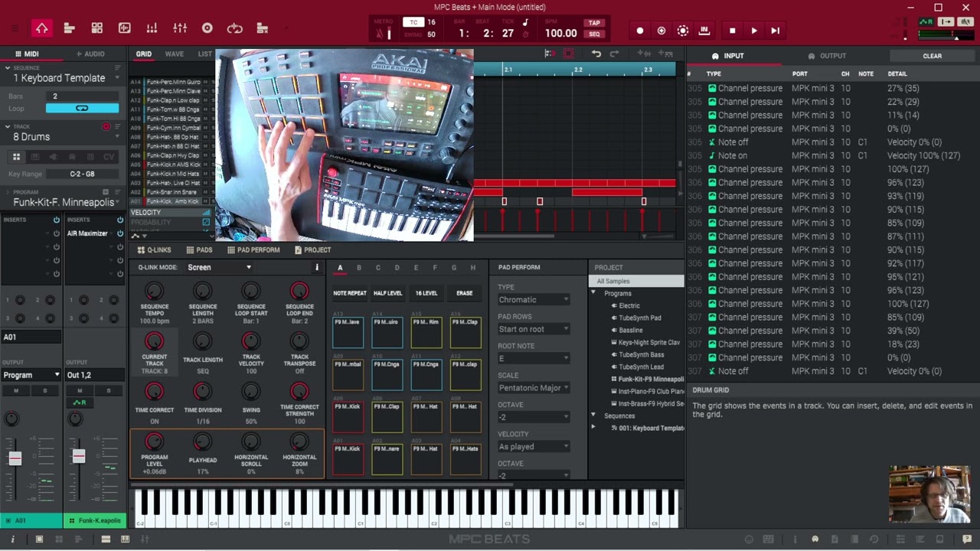Click the Sequence Tempo knob
This screenshot has height=551, width=980.
click(x=154, y=291)
